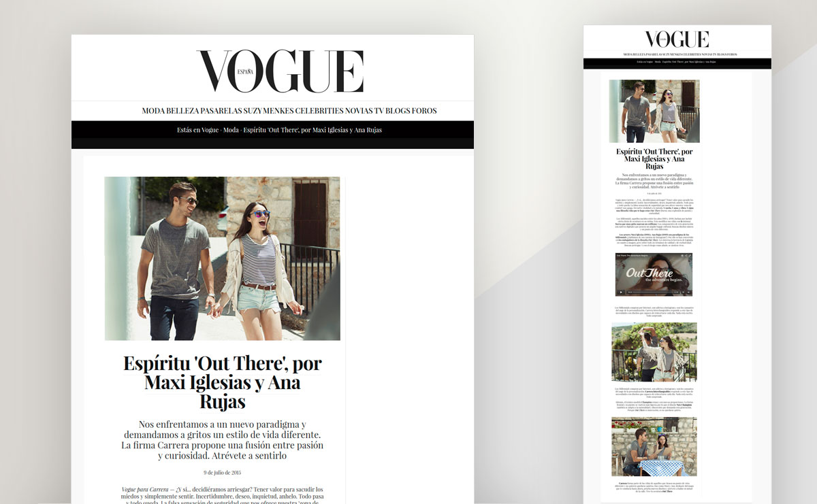Viewport: 817px width, 504px height.
Task: Open the café table photo on the right page
Action: 654,447
